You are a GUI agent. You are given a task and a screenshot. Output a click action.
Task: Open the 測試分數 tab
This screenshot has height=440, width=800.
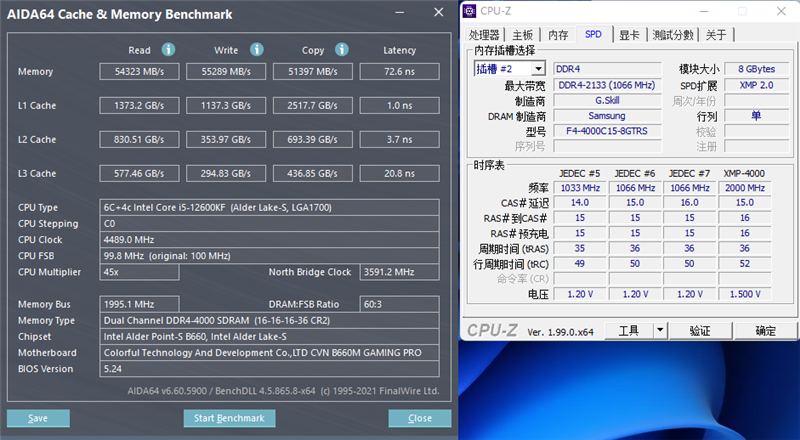673,35
